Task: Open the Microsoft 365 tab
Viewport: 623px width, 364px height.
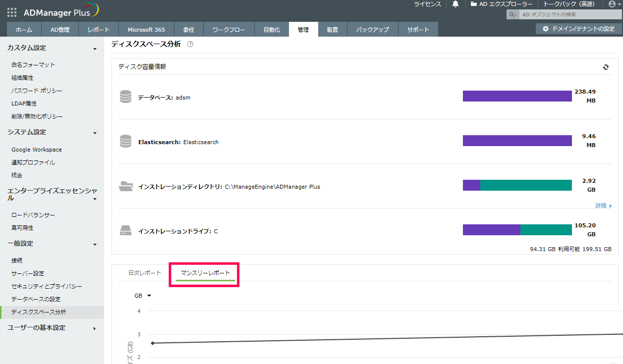Action: pos(146,30)
